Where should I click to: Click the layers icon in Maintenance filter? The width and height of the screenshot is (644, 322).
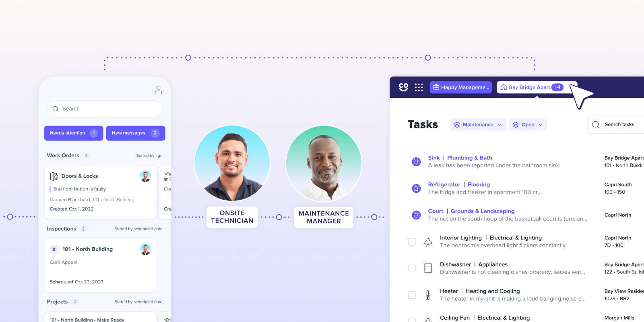pyautogui.click(x=457, y=125)
